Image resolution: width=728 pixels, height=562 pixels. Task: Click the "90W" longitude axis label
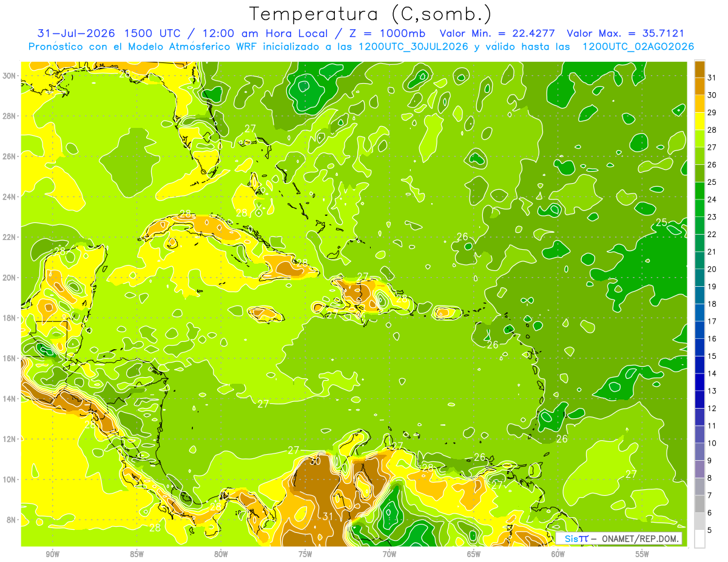[x=52, y=554]
